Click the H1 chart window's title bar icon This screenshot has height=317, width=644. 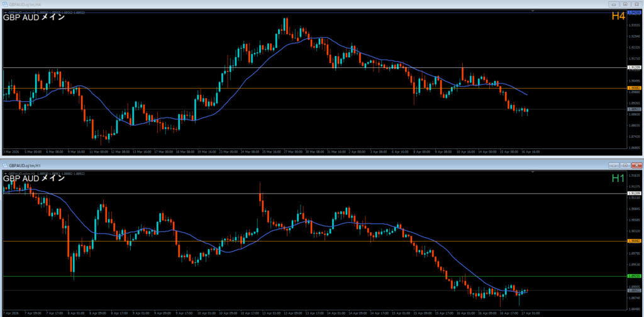click(x=5, y=165)
